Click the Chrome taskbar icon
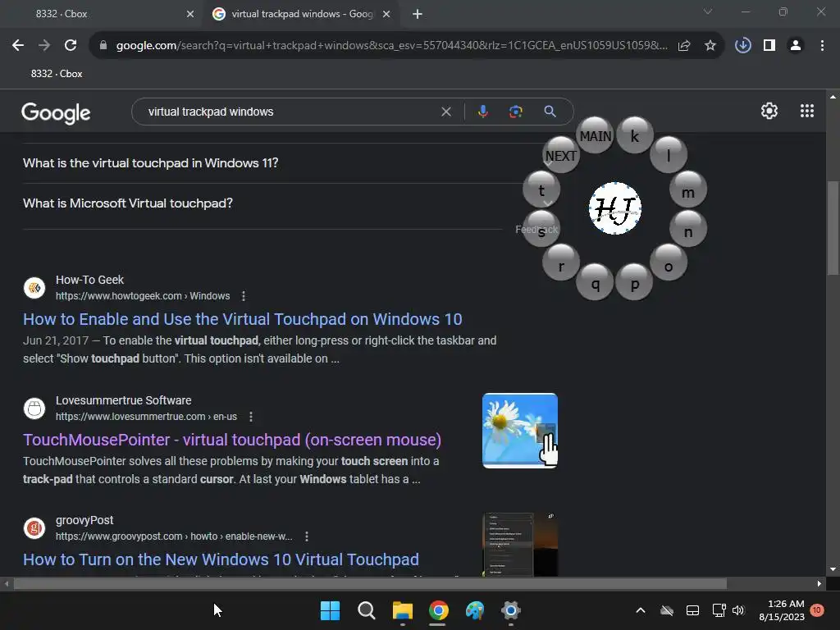 pos(438,610)
